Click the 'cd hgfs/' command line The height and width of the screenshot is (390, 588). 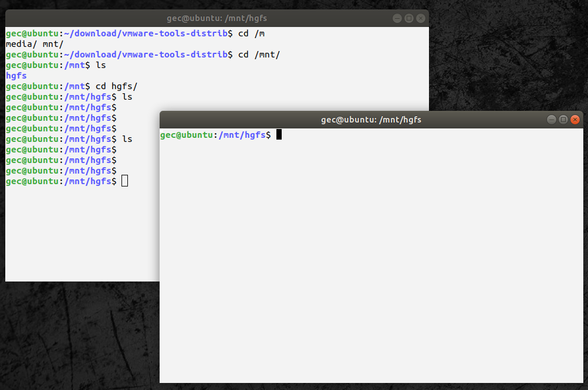coord(116,86)
